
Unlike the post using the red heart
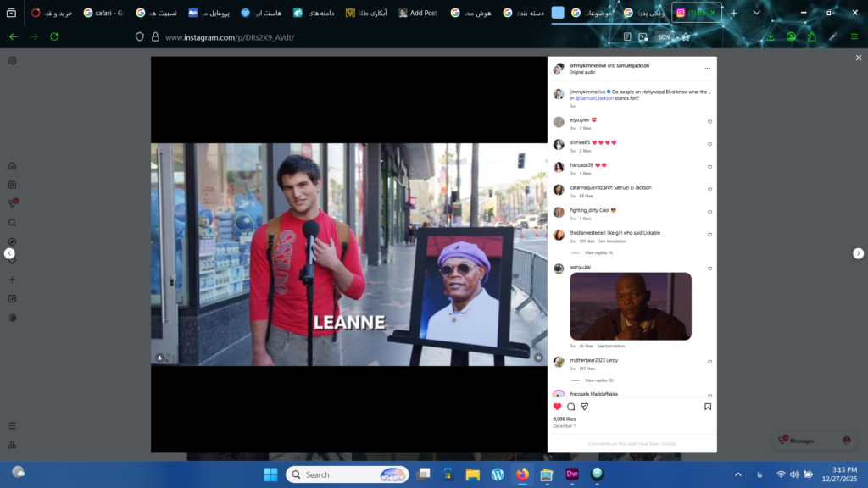(557, 407)
